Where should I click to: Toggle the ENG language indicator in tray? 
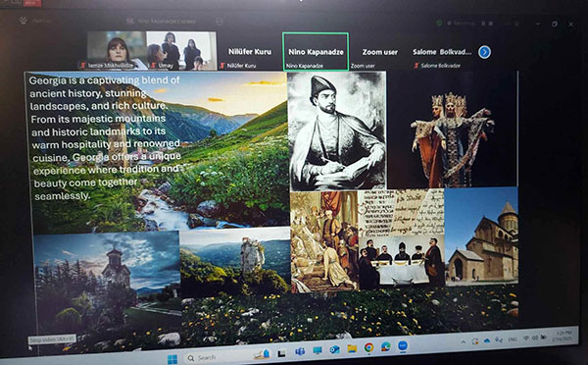tap(513, 339)
